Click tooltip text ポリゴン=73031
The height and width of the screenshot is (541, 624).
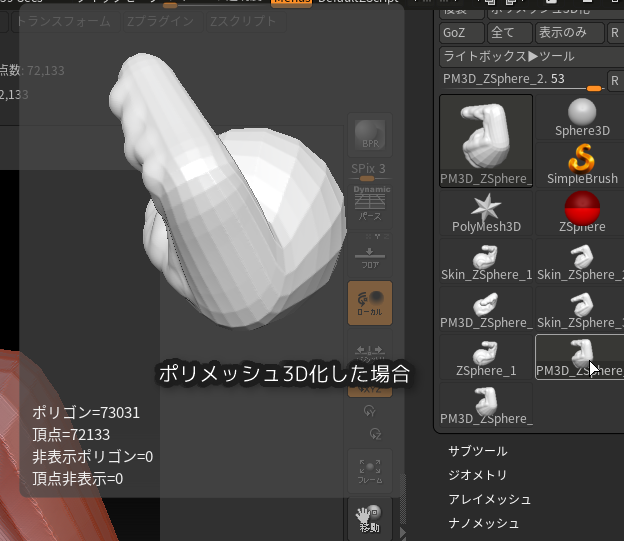click(x=86, y=413)
